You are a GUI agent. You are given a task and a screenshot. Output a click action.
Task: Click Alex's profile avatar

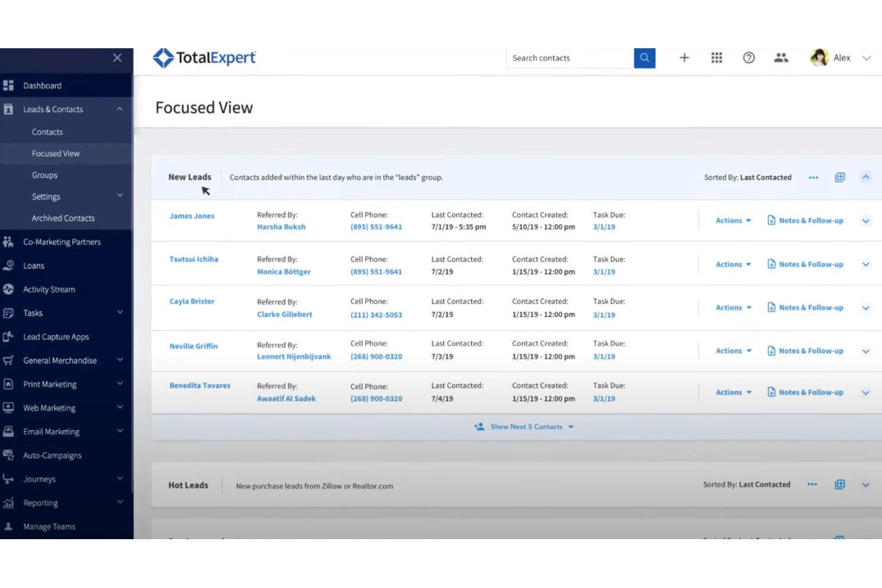pos(819,57)
